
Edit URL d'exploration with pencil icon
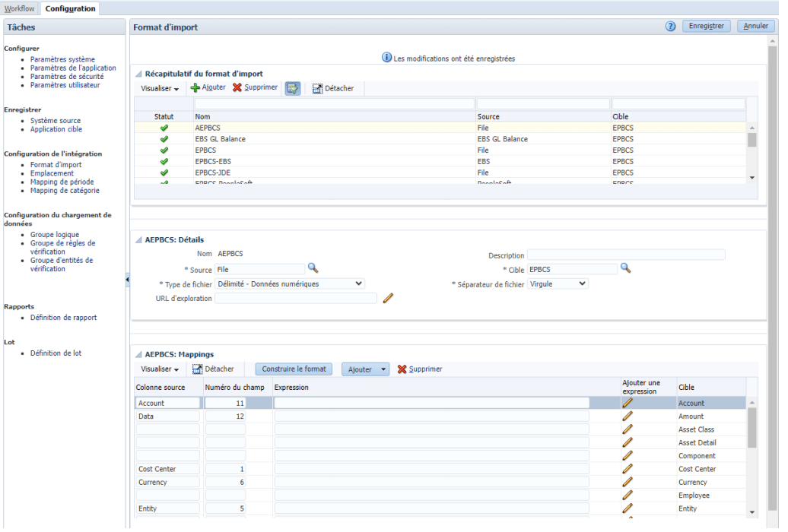click(x=388, y=299)
